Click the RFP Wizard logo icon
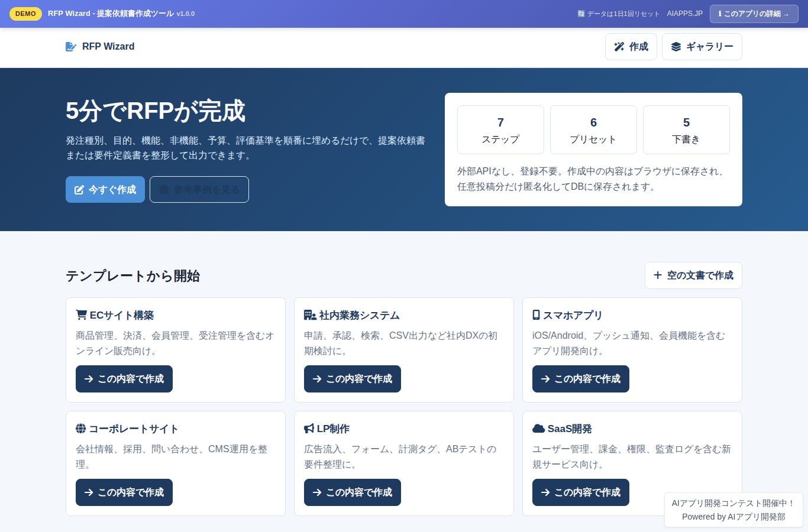 pyautogui.click(x=71, y=47)
